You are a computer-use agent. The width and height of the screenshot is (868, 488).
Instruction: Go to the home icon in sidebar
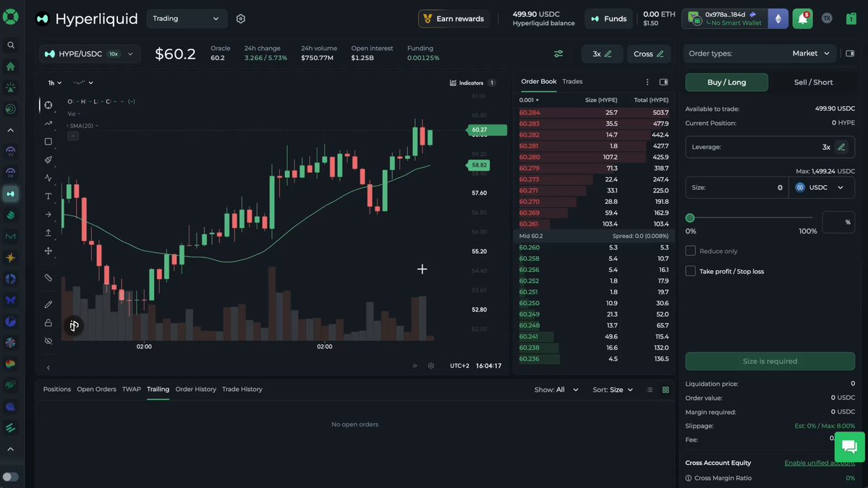(11, 66)
